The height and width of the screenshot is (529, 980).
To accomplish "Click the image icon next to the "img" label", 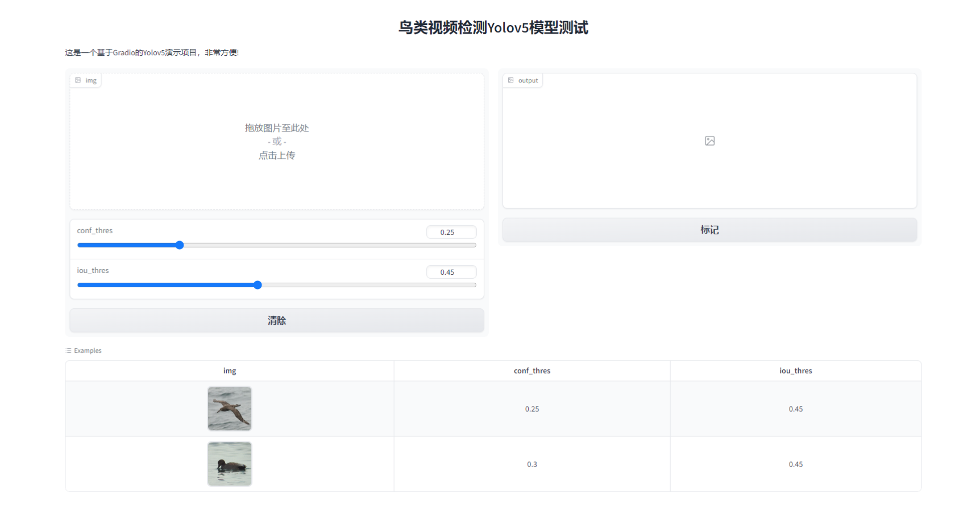I will [x=78, y=80].
